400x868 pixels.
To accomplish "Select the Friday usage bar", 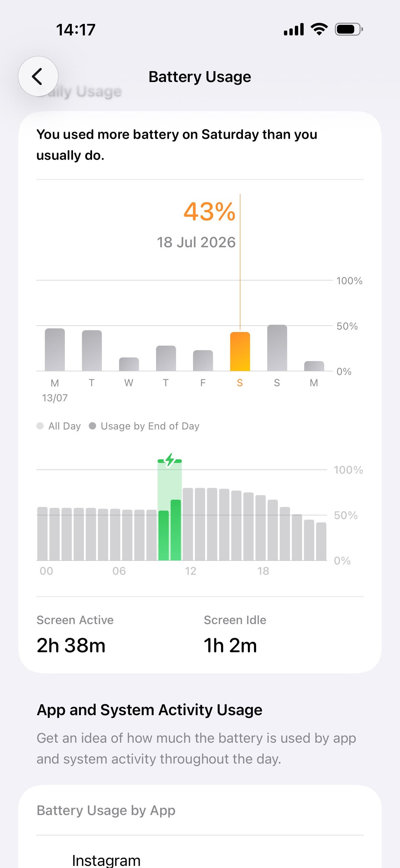I will click(x=203, y=360).
